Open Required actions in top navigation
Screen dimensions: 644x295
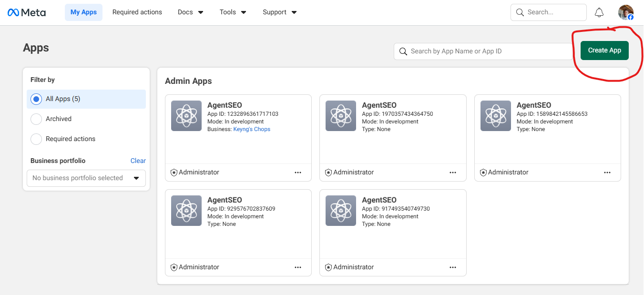click(137, 12)
